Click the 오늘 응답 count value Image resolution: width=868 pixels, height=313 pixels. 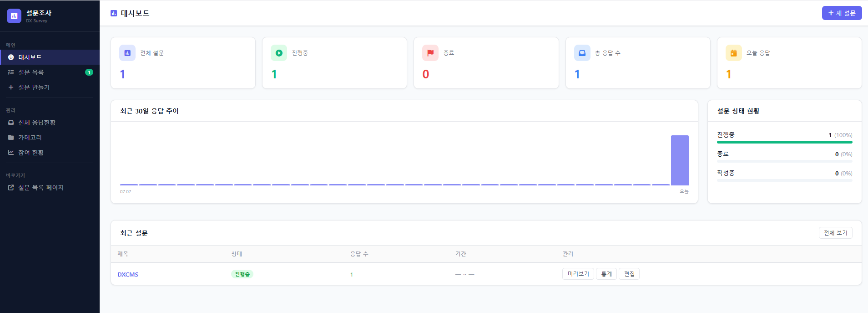point(729,74)
